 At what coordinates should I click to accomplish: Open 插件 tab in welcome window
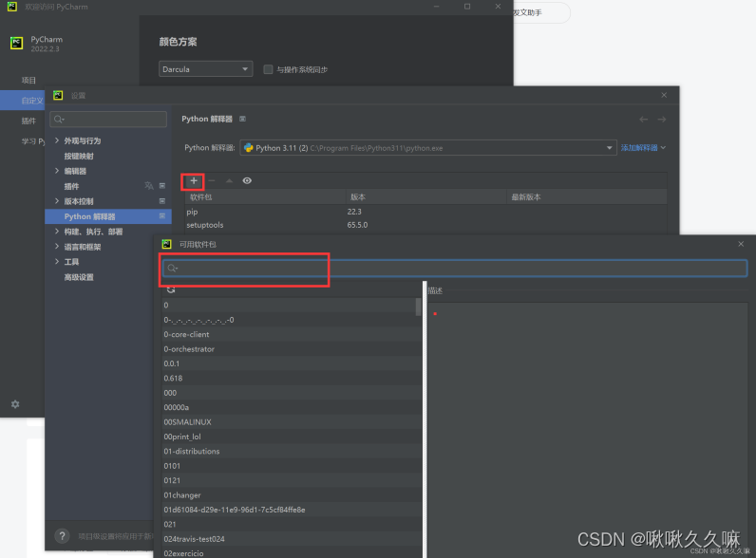[28, 121]
